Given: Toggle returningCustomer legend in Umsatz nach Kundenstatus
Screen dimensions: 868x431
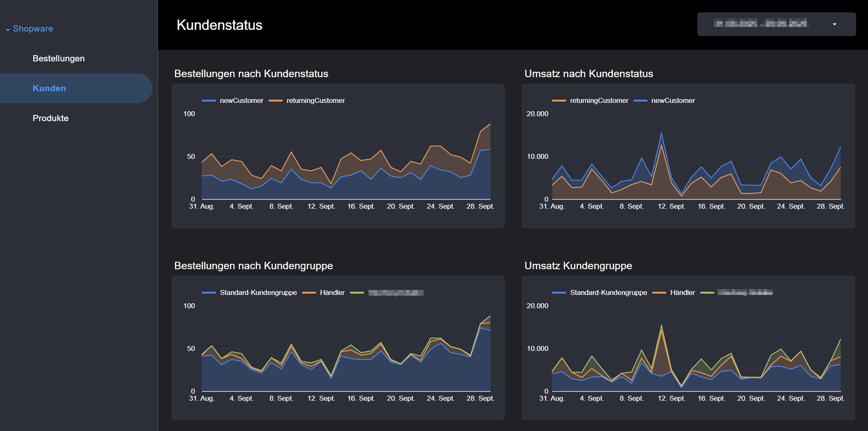Looking at the screenshot, I should click(599, 100).
